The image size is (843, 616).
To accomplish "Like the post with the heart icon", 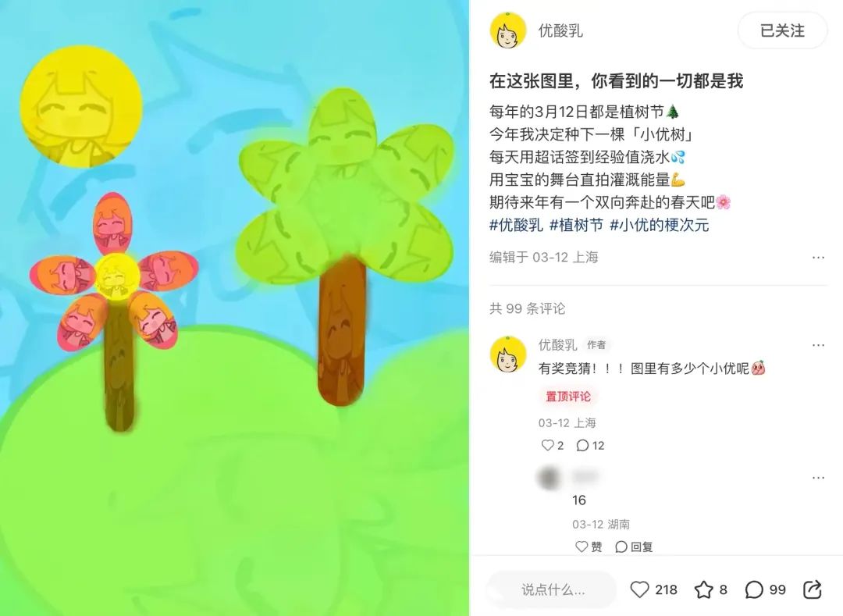I will (640, 589).
